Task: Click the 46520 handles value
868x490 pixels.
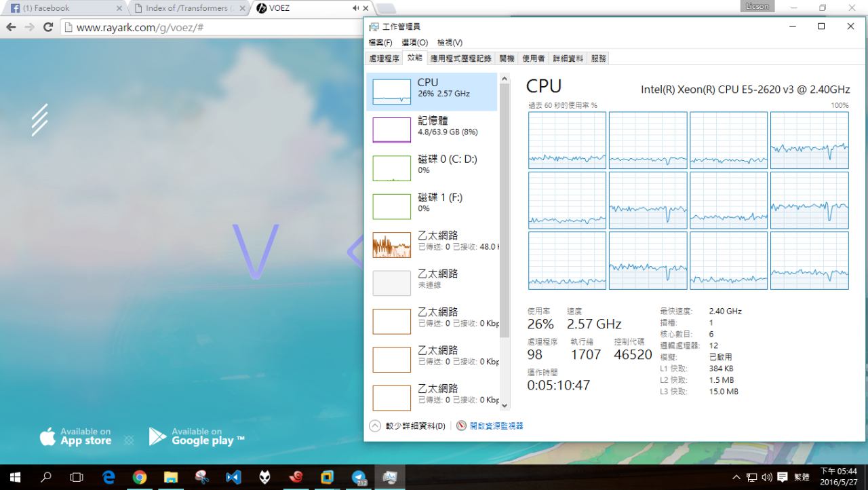Action: click(x=633, y=354)
